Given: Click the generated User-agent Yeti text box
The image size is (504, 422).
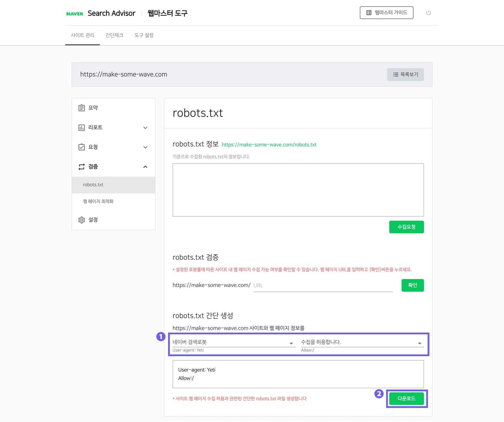Looking at the screenshot, I should tap(298, 374).
